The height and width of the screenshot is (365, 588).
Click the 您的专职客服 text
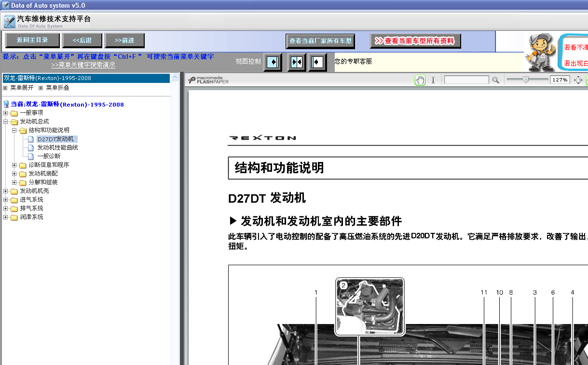click(x=354, y=61)
